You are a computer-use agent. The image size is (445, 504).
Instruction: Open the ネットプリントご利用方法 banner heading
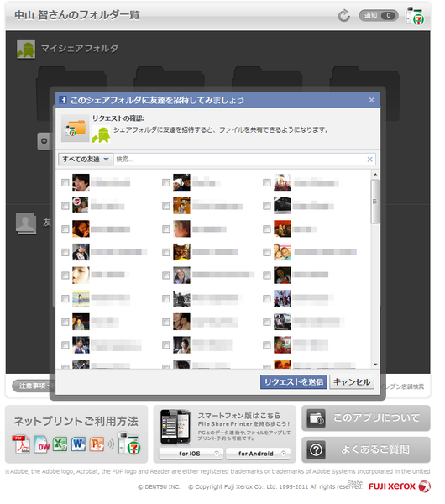(76, 421)
